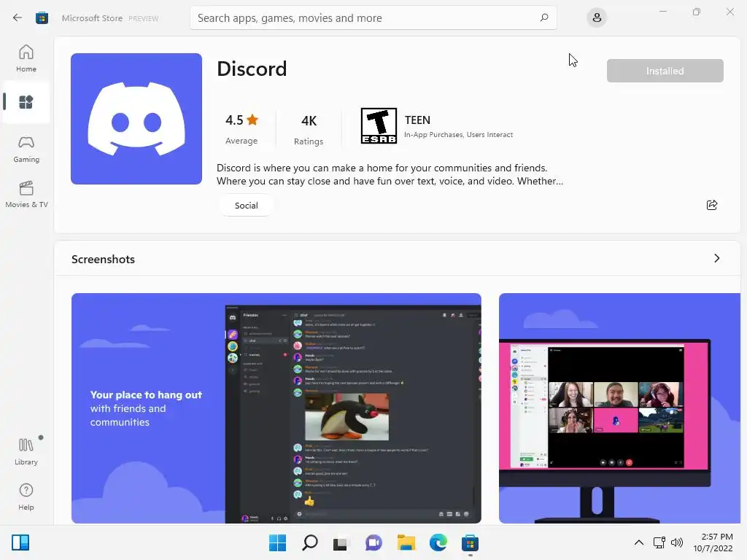This screenshot has height=560, width=747.
Task: Click the Discord description text
Action: coord(390,174)
